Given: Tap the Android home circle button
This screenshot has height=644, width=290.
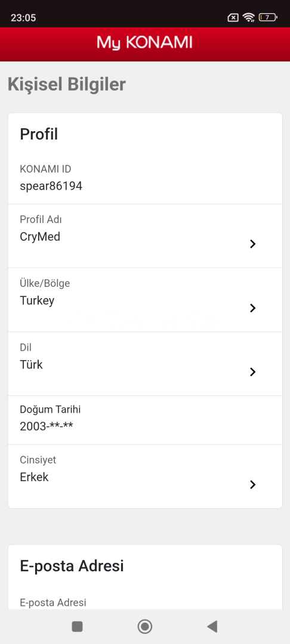Looking at the screenshot, I should click(144, 626).
